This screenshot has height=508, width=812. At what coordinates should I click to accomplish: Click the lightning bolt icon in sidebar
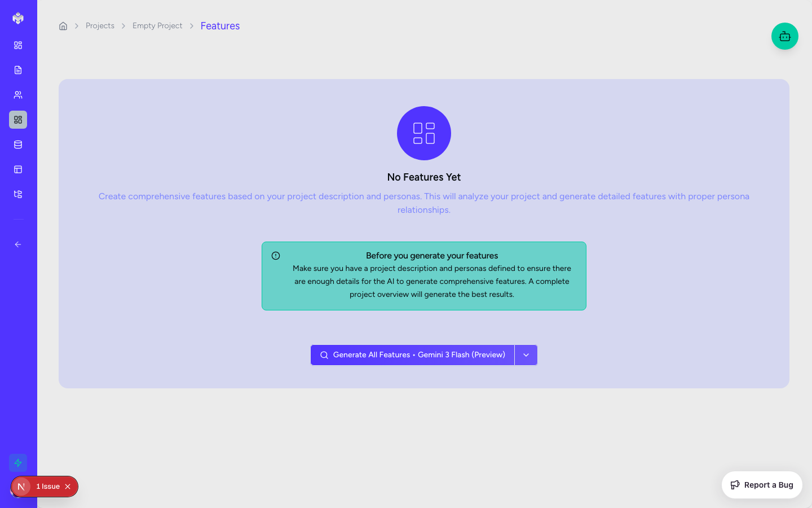pyautogui.click(x=18, y=463)
